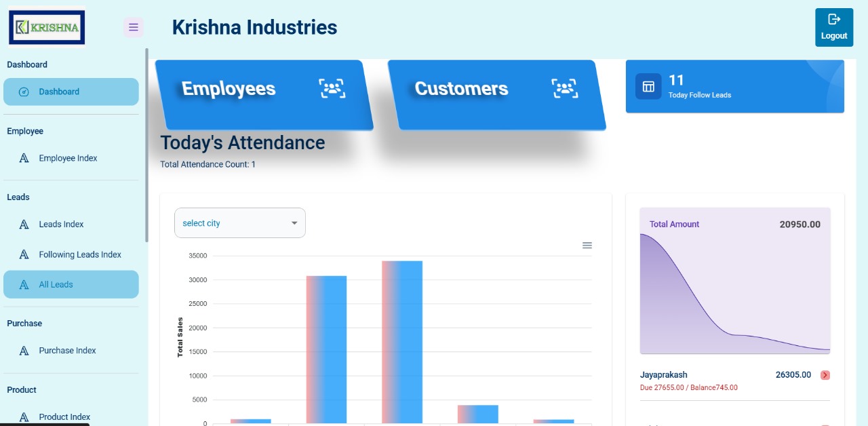Viewport: 868px width, 426px height.
Task: Click the Employee Index sidebar icon
Action: pos(24,158)
